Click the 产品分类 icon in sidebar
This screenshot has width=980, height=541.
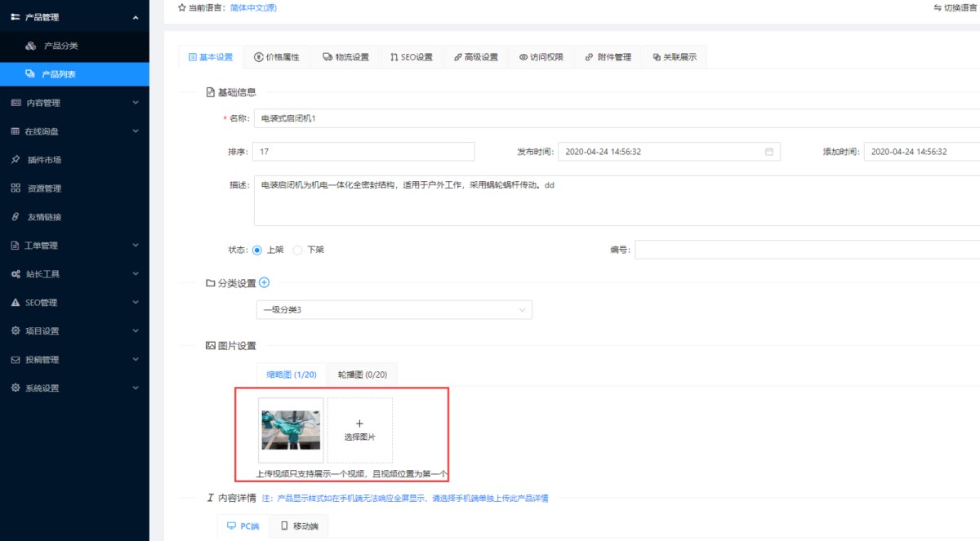click(x=30, y=46)
